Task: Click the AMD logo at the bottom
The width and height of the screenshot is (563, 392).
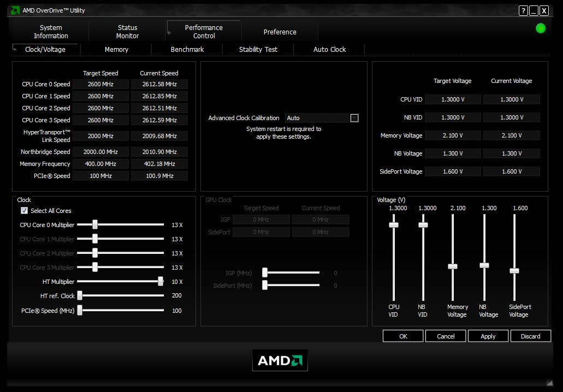Action: (x=280, y=360)
